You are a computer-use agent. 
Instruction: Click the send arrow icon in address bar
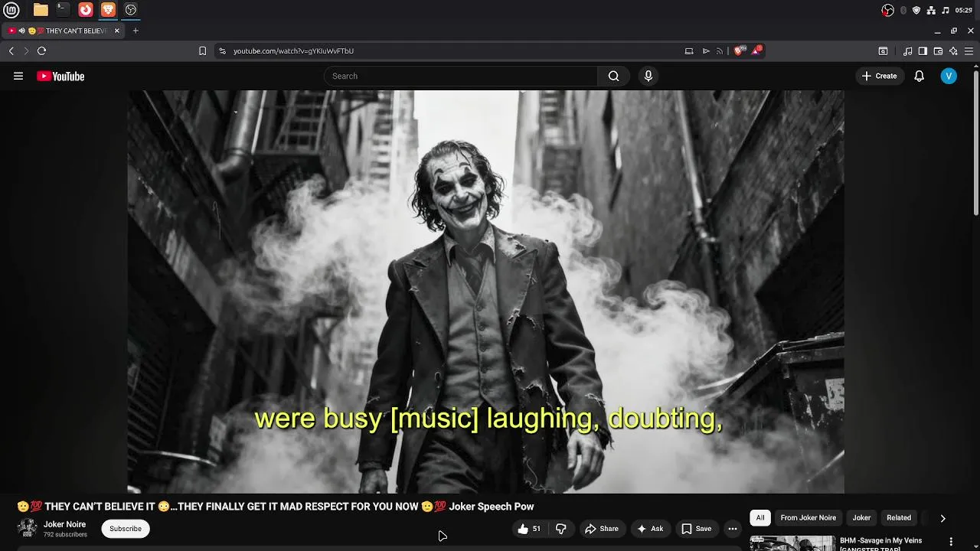706,51
